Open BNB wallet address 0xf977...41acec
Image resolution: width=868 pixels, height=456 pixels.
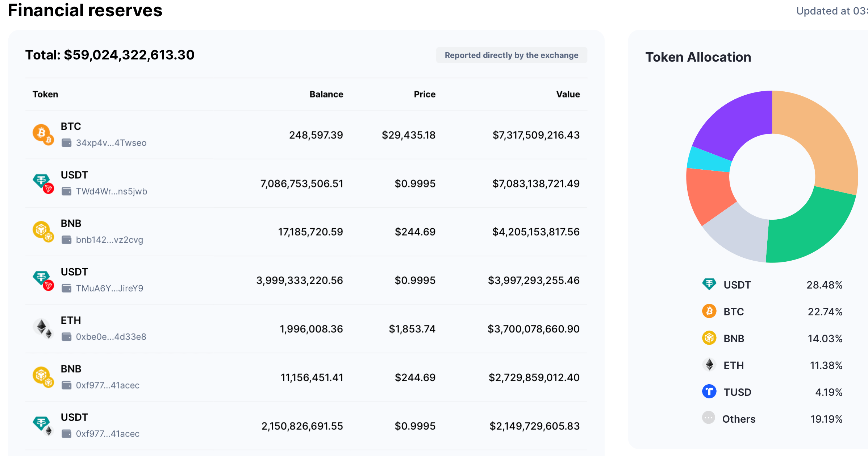click(108, 385)
